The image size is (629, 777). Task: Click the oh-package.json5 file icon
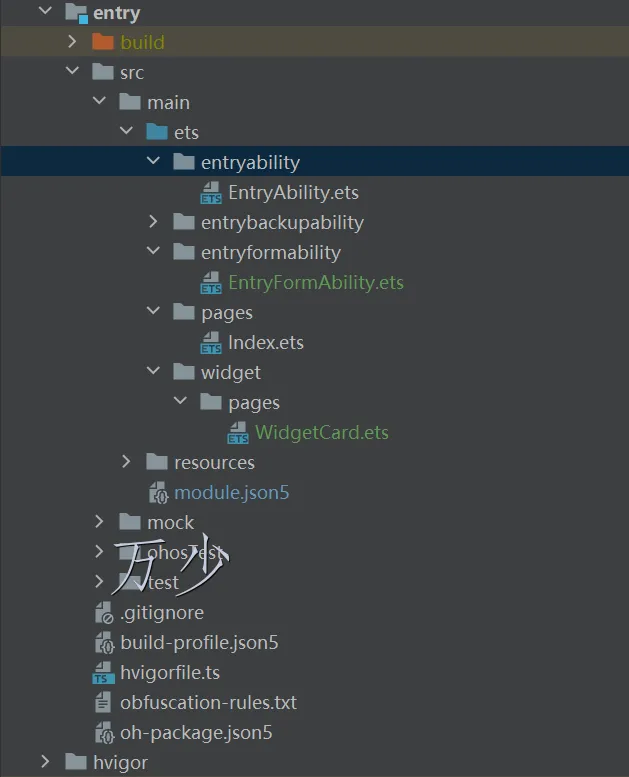[103, 733]
